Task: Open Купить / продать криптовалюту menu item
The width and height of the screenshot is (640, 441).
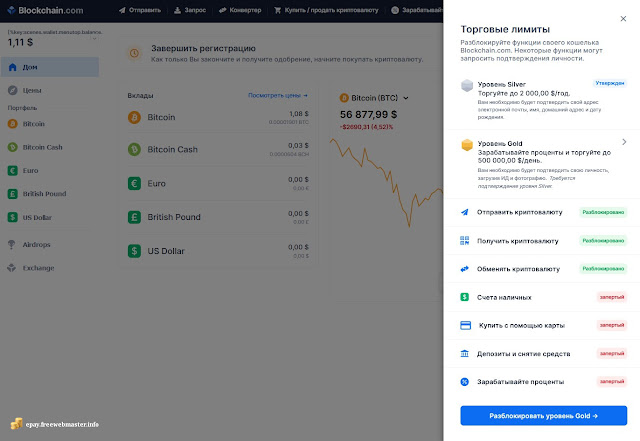Action: (x=326, y=10)
